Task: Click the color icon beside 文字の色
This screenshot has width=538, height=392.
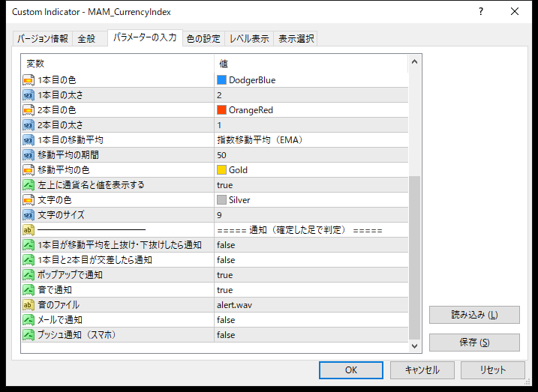Action: click(29, 200)
